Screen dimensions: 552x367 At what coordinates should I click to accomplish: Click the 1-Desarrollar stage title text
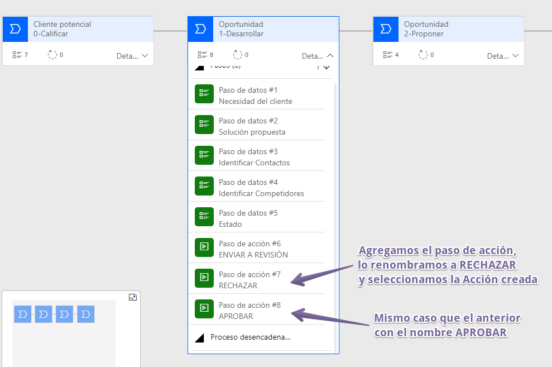pyautogui.click(x=241, y=34)
